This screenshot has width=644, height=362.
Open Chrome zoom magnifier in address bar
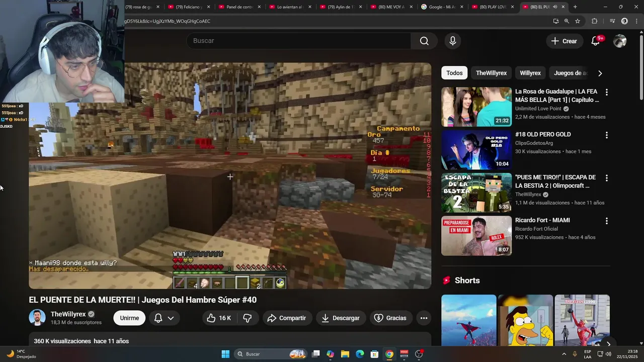click(x=567, y=21)
